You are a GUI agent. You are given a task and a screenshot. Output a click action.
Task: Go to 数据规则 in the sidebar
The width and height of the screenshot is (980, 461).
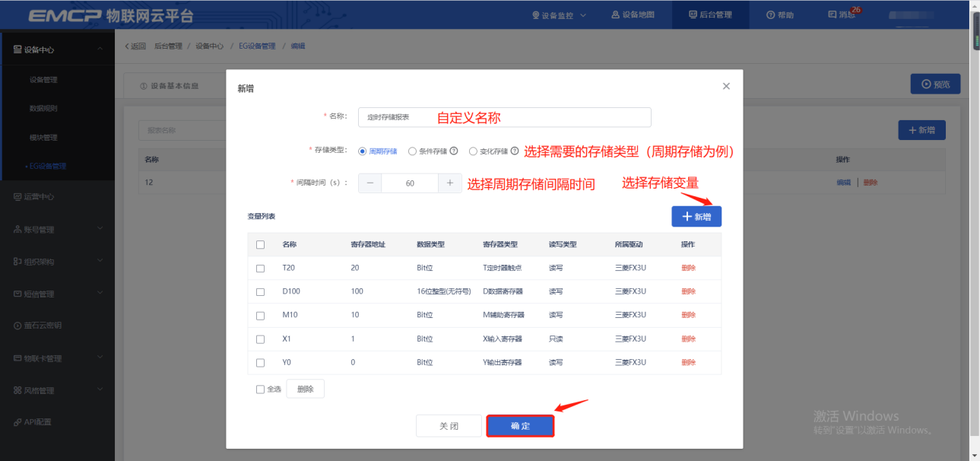43,109
